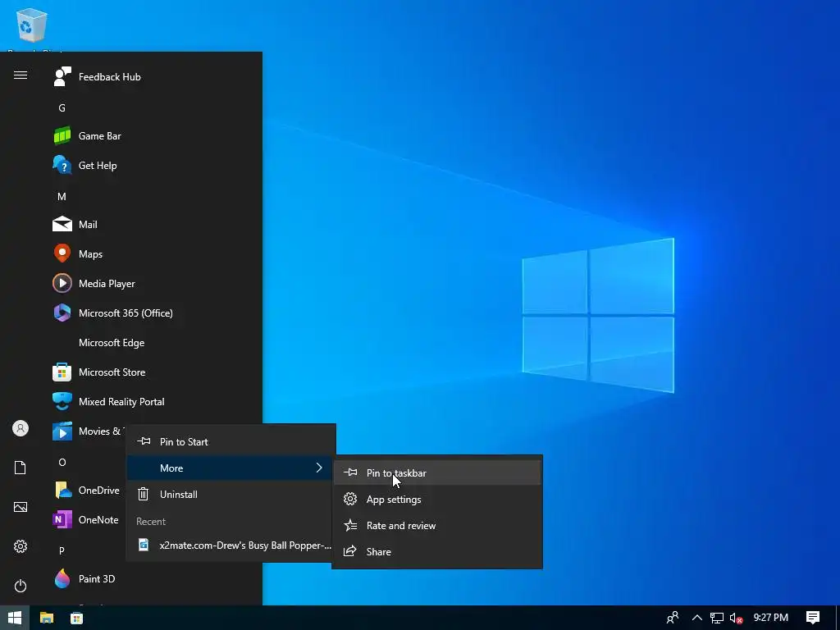The image size is (840, 630).
Task: Open Microsoft Store on the taskbar
Action: [76, 618]
